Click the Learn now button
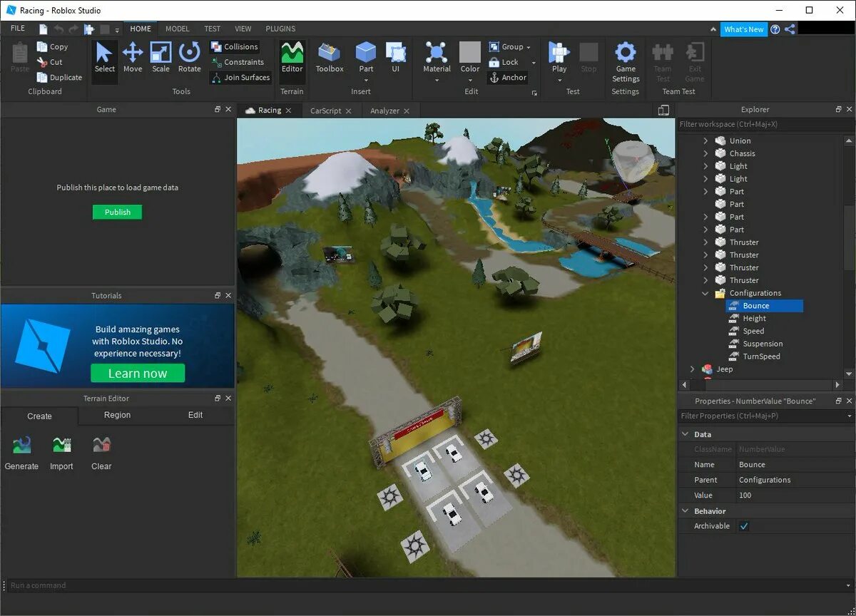Viewport: 856px width, 616px height. point(138,373)
